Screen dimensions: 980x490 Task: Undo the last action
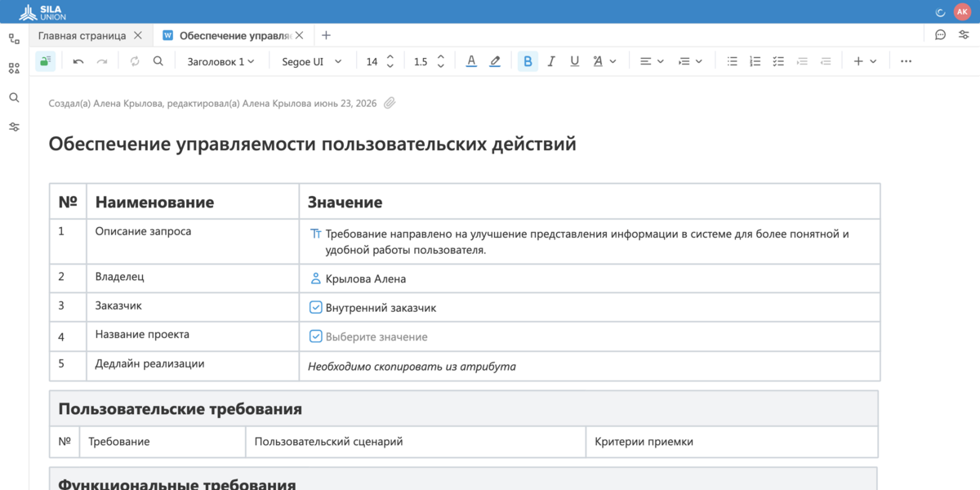(78, 61)
